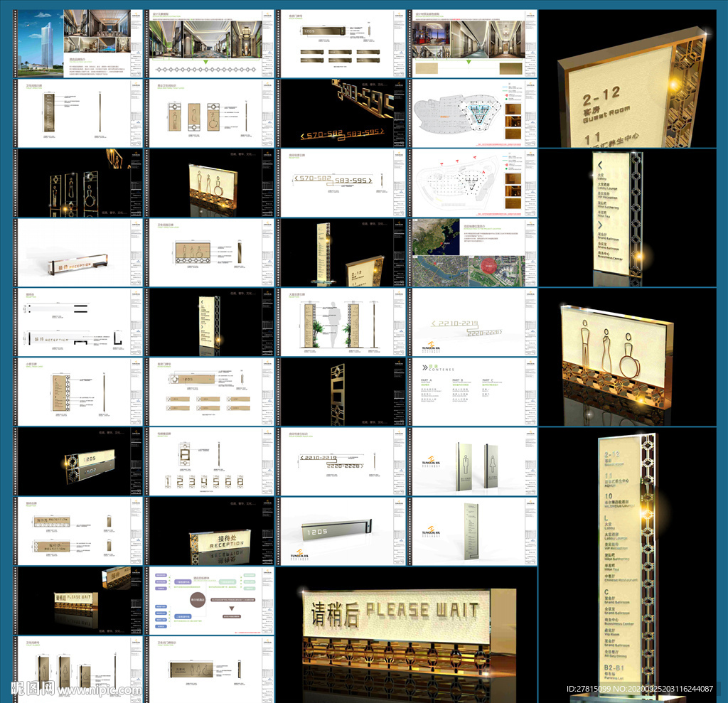The width and height of the screenshot is (728, 703).
Task: Open the white render of Reception desk sign
Action: point(78,252)
